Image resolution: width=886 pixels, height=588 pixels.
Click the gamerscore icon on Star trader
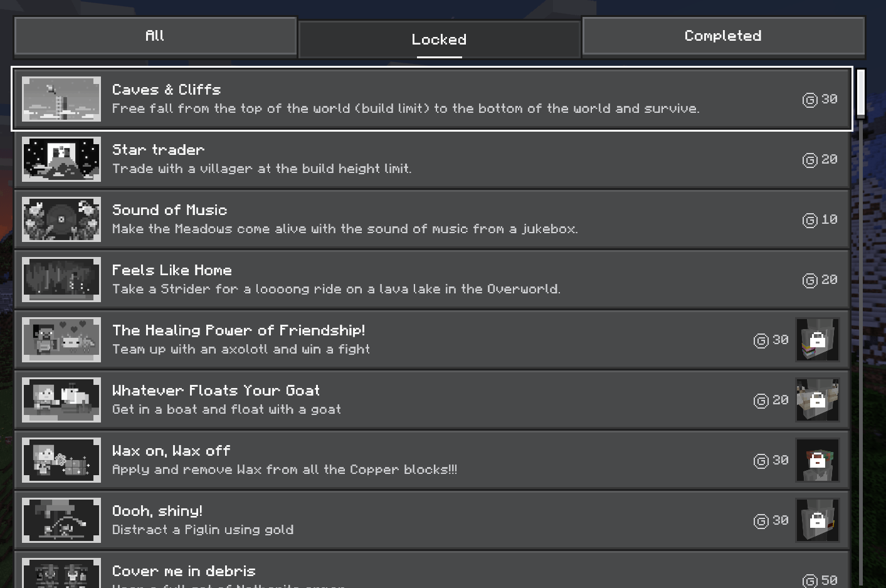(810, 160)
